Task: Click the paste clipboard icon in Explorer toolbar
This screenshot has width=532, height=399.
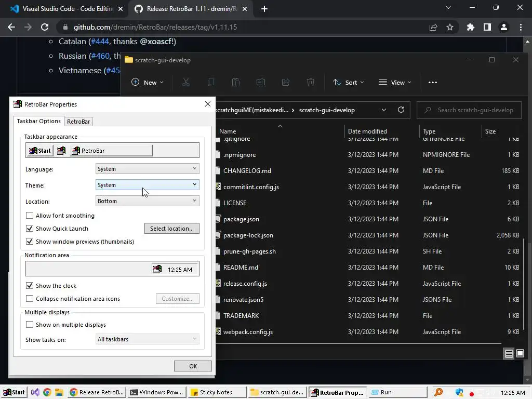Action: [236, 82]
